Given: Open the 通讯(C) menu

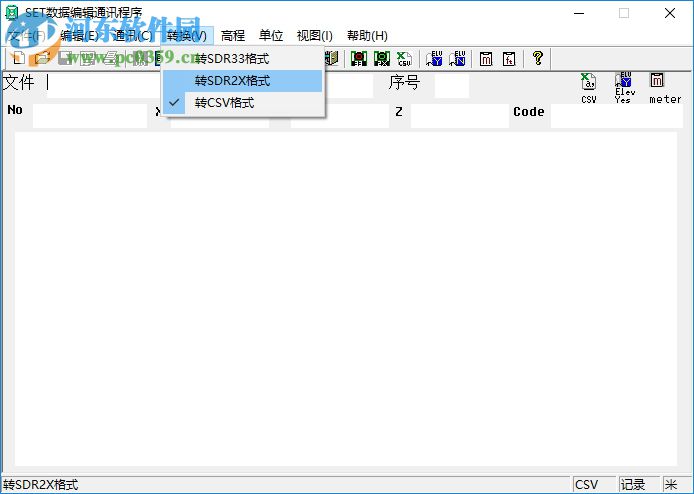Looking at the screenshot, I should 132,35.
